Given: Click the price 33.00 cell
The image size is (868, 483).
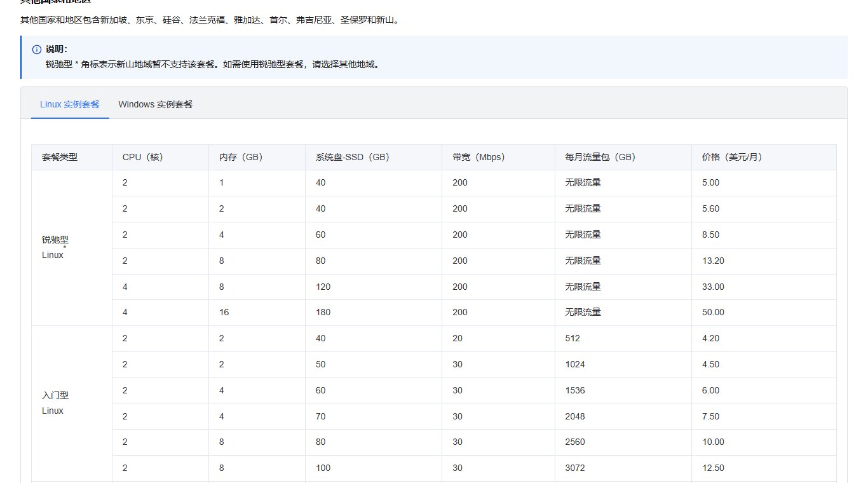Looking at the screenshot, I should [764, 287].
